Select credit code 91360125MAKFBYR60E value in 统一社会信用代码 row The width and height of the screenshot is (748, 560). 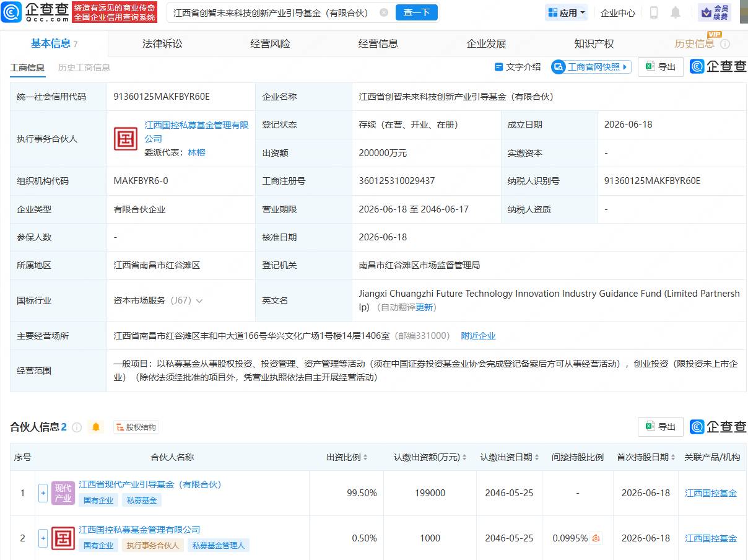coord(162,97)
